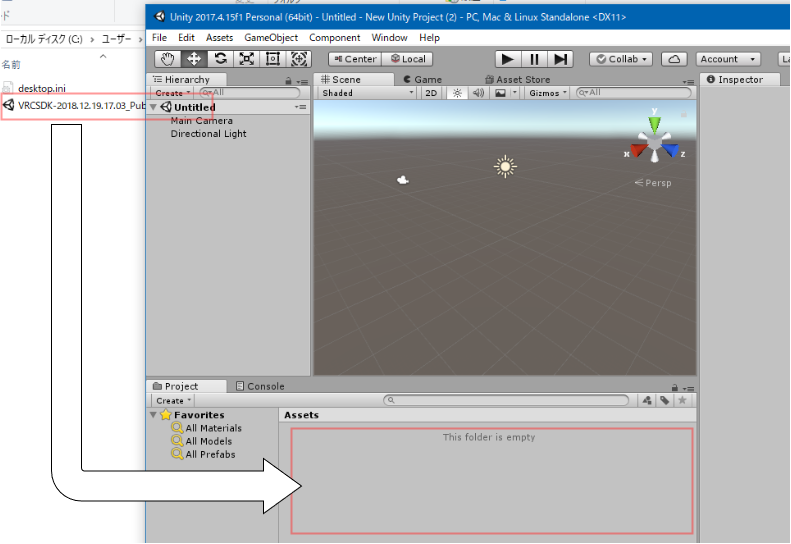Select the Rect transform tool
This screenshot has width=791, height=544.
click(x=273, y=59)
